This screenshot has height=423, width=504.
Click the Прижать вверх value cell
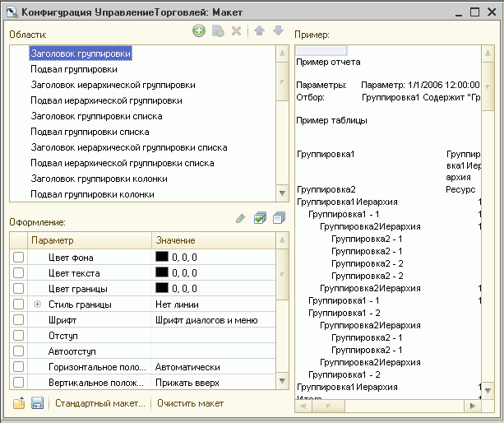[214, 383]
